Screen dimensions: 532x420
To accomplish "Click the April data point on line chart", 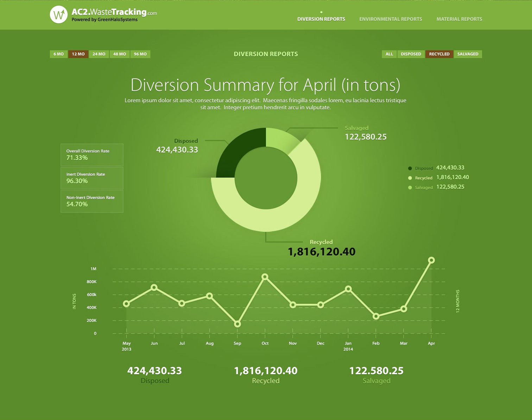I will pyautogui.click(x=431, y=260).
